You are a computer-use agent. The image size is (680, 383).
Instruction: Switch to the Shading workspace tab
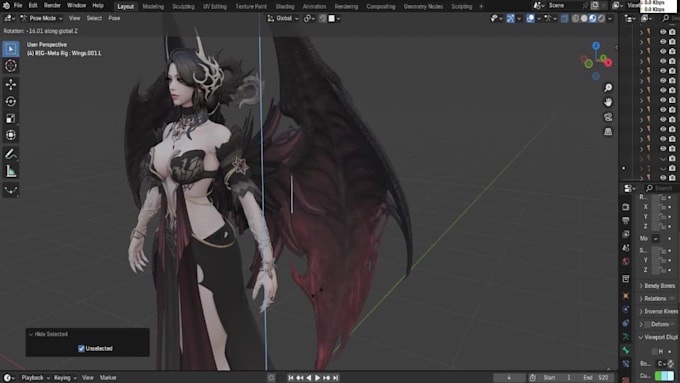284,7
